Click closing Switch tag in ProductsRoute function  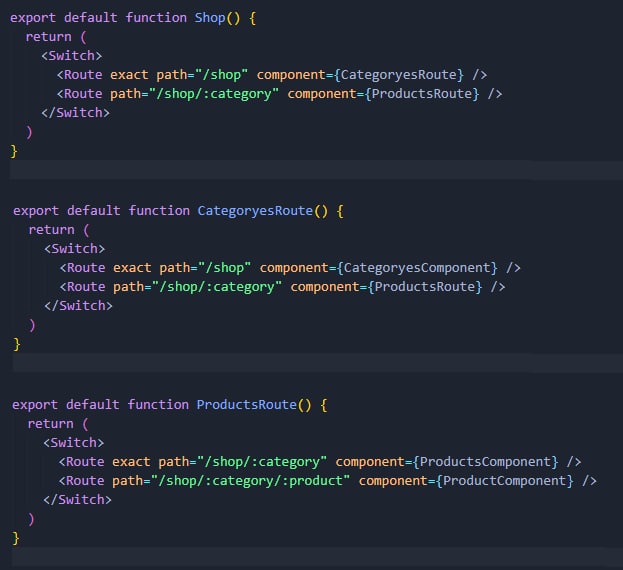coord(77,500)
